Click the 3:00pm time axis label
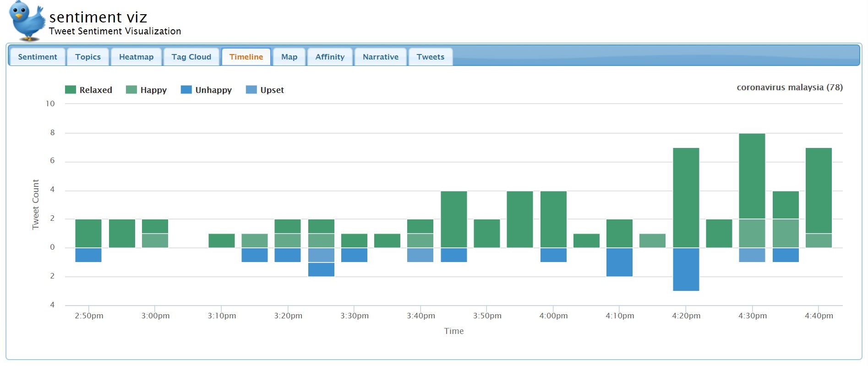The width and height of the screenshot is (868, 366). click(155, 316)
